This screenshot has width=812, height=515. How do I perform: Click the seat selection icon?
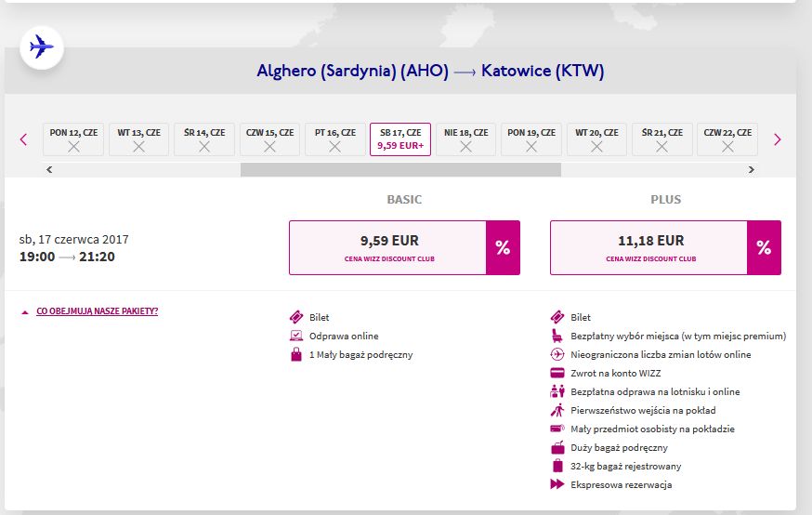pyautogui.click(x=557, y=336)
